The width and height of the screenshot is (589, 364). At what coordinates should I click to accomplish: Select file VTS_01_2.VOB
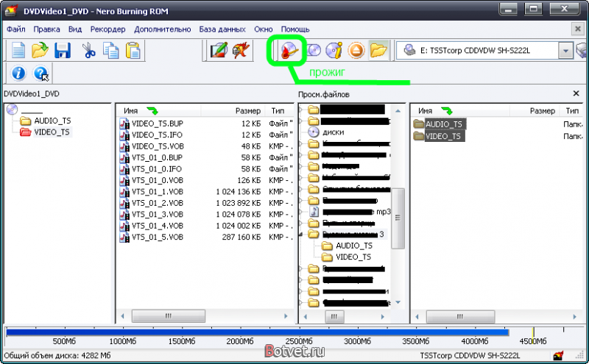click(x=158, y=203)
